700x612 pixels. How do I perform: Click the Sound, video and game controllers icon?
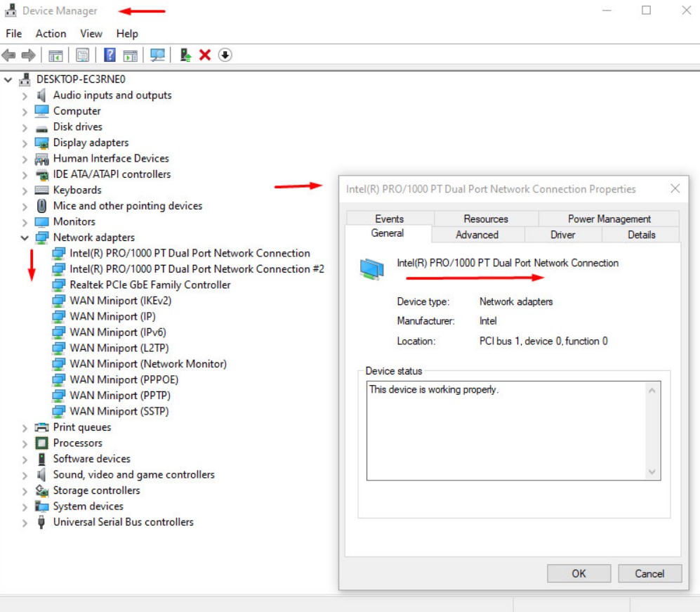41,474
